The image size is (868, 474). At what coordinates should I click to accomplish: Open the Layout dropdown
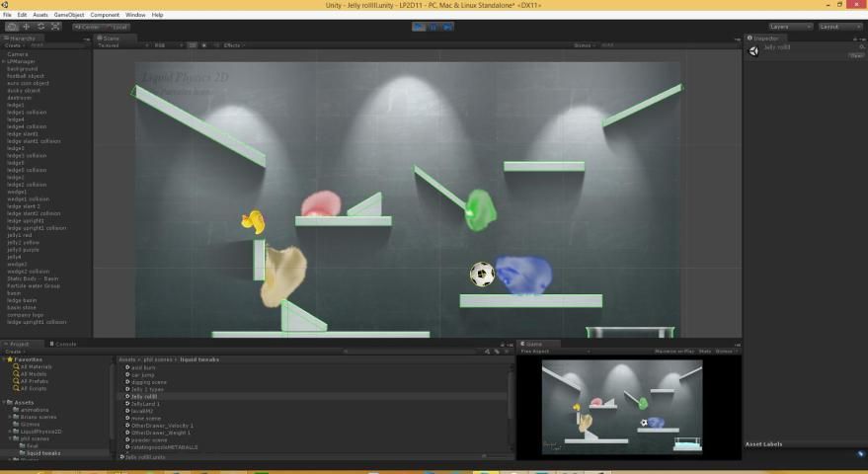click(x=840, y=27)
